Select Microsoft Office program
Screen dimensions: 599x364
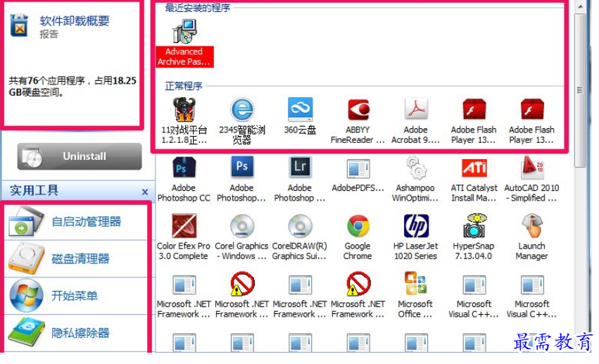(415, 295)
